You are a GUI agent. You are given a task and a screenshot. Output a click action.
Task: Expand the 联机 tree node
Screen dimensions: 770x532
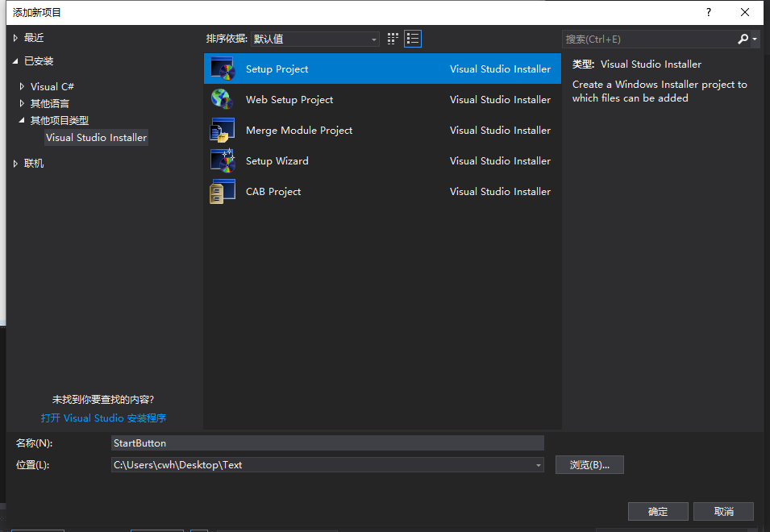15,164
